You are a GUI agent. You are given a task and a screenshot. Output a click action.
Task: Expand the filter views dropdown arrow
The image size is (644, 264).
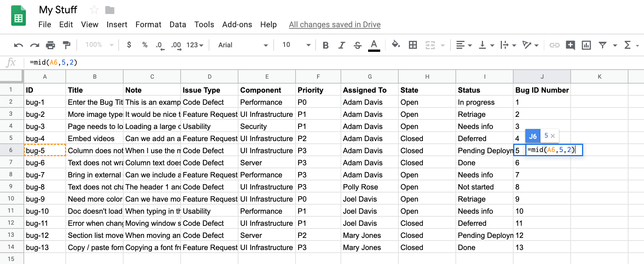pyautogui.click(x=615, y=45)
